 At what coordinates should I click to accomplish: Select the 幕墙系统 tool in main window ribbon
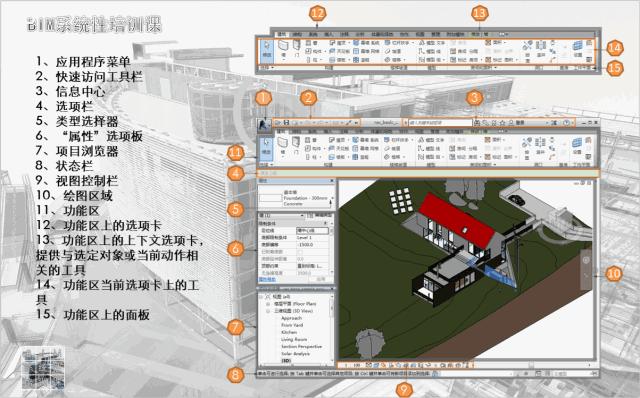coord(366,140)
